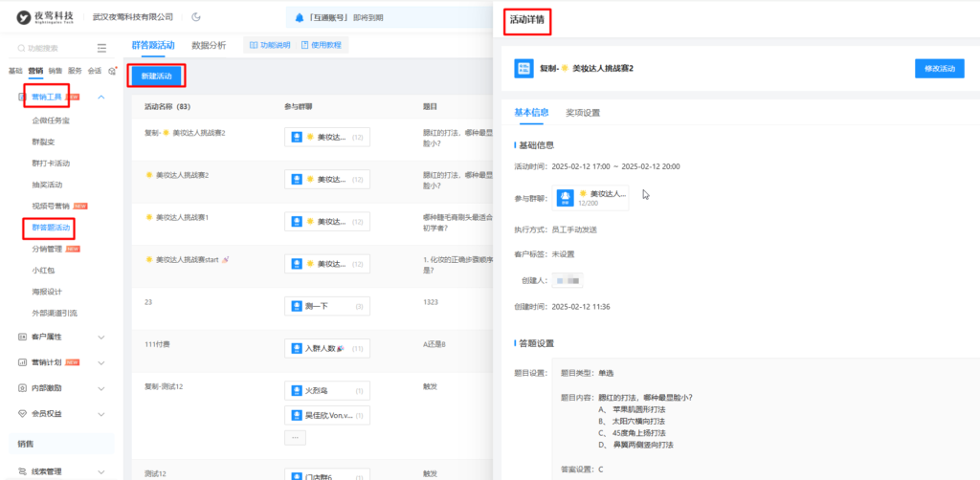Select the 销售 top category tab
This screenshot has height=480, width=980.
pyautogui.click(x=56, y=71)
